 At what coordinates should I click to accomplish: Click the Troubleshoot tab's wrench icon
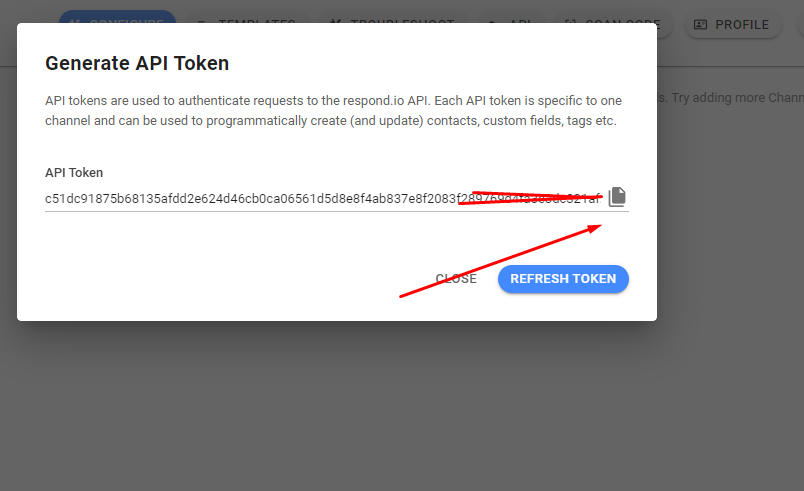(336, 21)
